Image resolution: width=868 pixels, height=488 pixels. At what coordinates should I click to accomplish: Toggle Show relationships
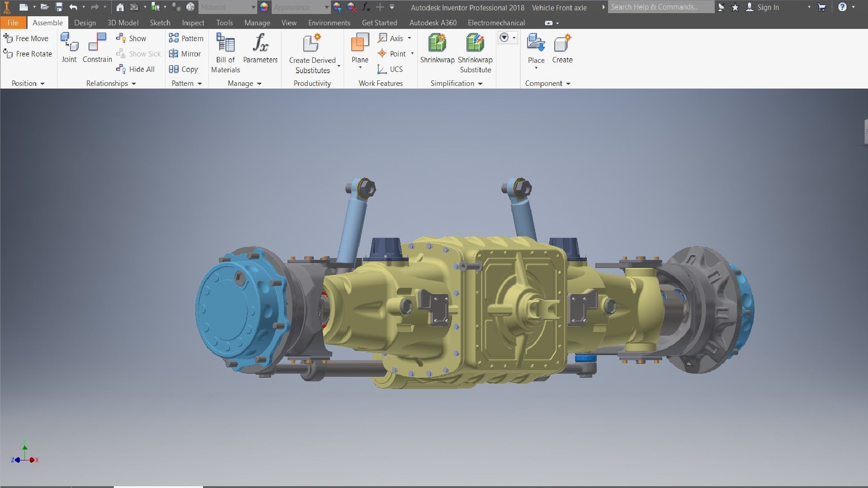(131, 38)
